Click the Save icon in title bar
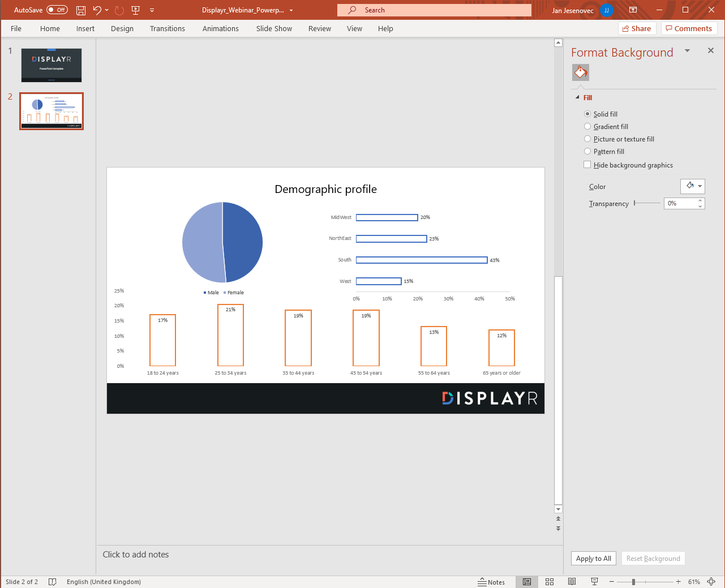This screenshot has width=725, height=588. click(81, 10)
